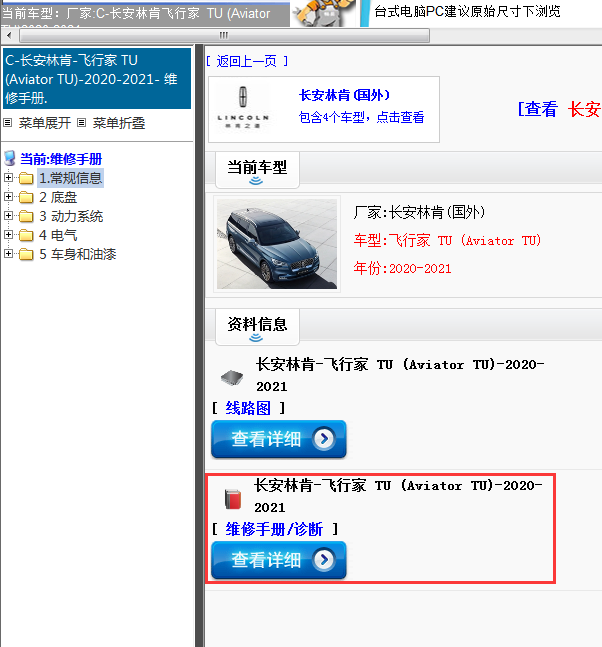The height and width of the screenshot is (647, 602).
Task: Click the 厂家:长安林肯(国外) text
Action: [x=419, y=212]
